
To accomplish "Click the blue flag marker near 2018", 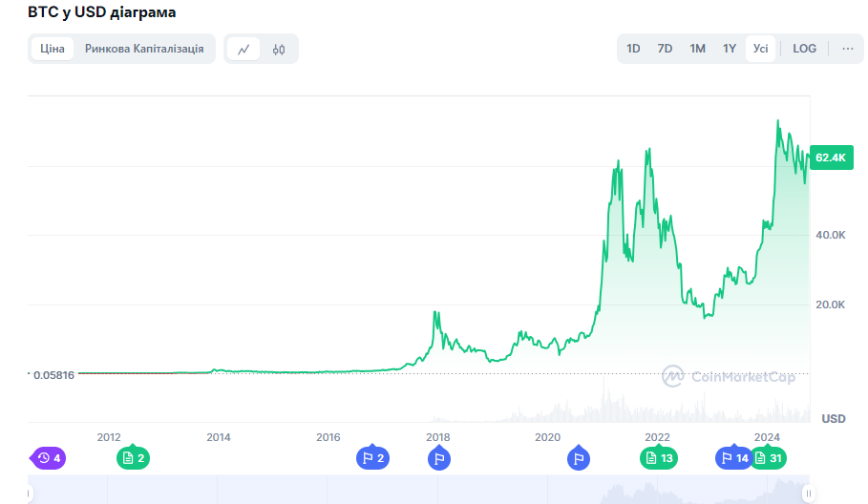I will pos(439,458).
